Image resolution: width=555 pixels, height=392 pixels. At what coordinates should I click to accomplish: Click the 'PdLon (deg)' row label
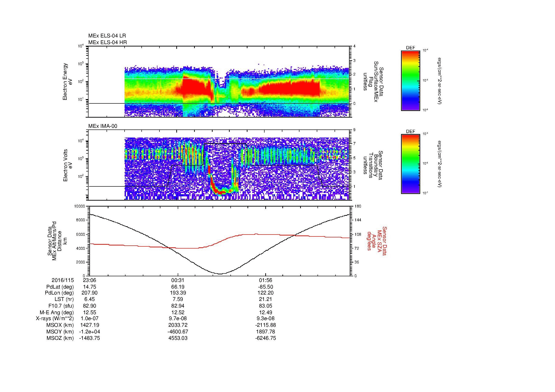[60, 293]
